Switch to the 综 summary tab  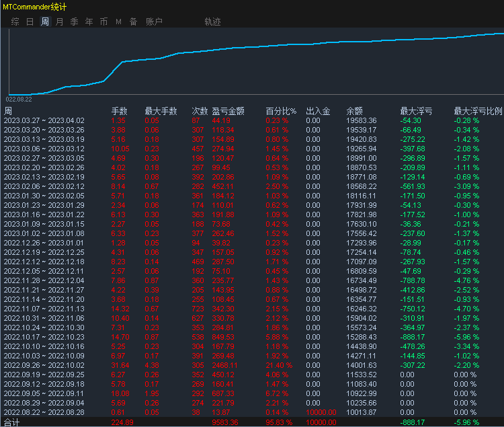click(15, 22)
